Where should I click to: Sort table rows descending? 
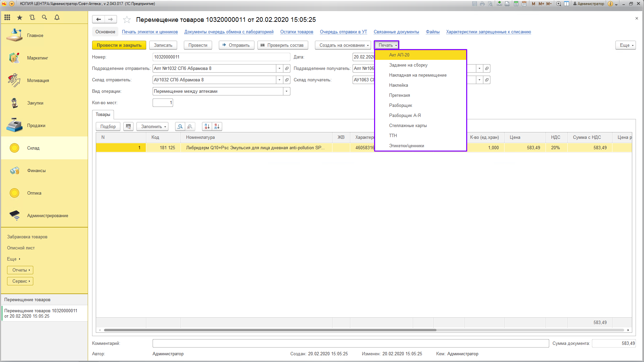tap(217, 126)
